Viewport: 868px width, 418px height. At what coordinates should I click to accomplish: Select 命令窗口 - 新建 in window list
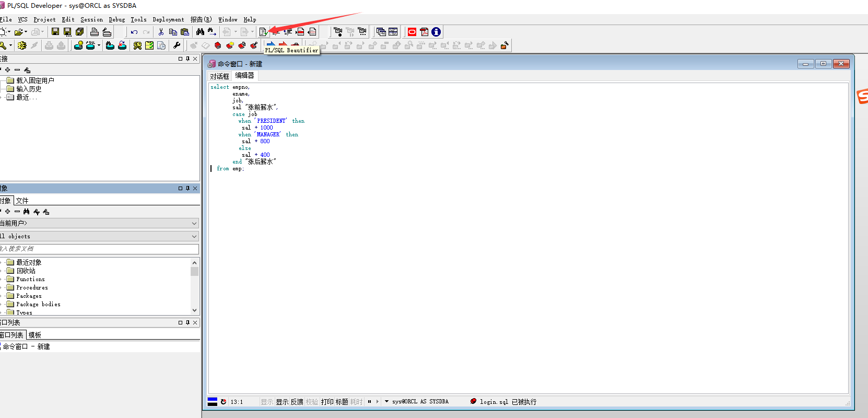point(26,346)
